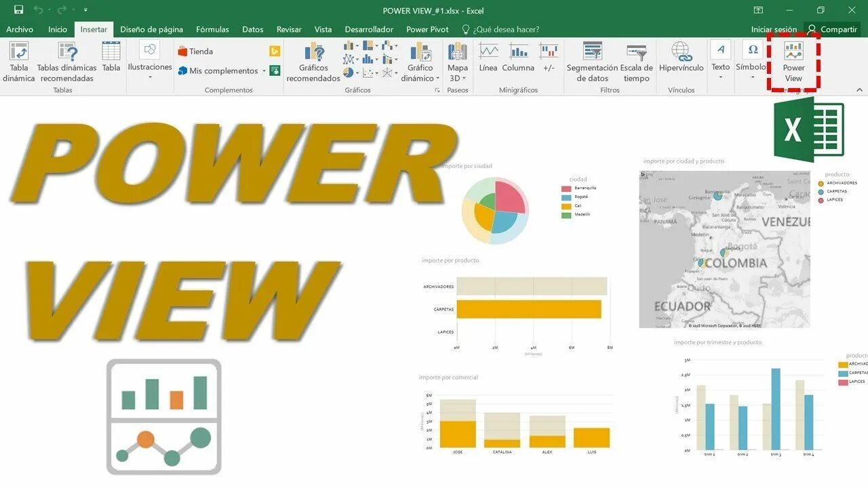Viewport: 868px width, 488px height.
Task: Click the Colombia map visualization
Action: click(x=724, y=249)
